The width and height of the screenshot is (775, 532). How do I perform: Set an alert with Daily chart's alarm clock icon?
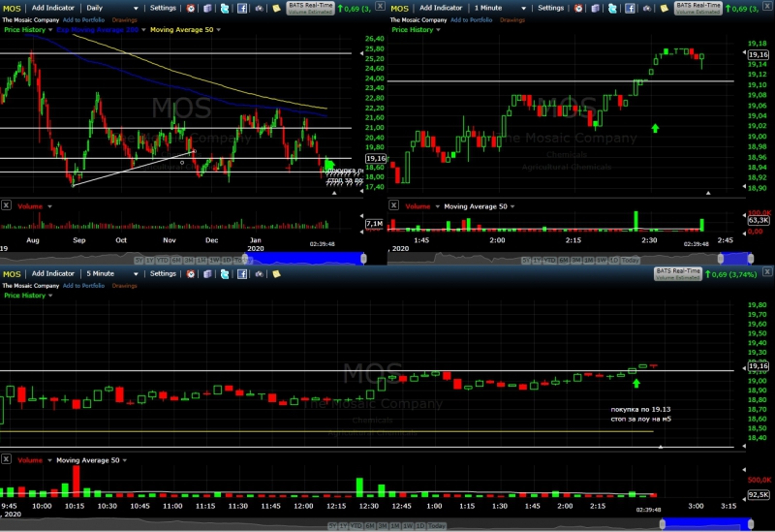pyautogui.click(x=191, y=9)
